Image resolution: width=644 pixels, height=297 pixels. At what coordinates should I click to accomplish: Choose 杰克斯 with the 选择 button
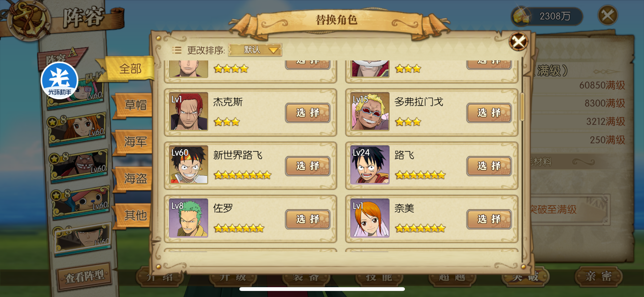point(308,113)
